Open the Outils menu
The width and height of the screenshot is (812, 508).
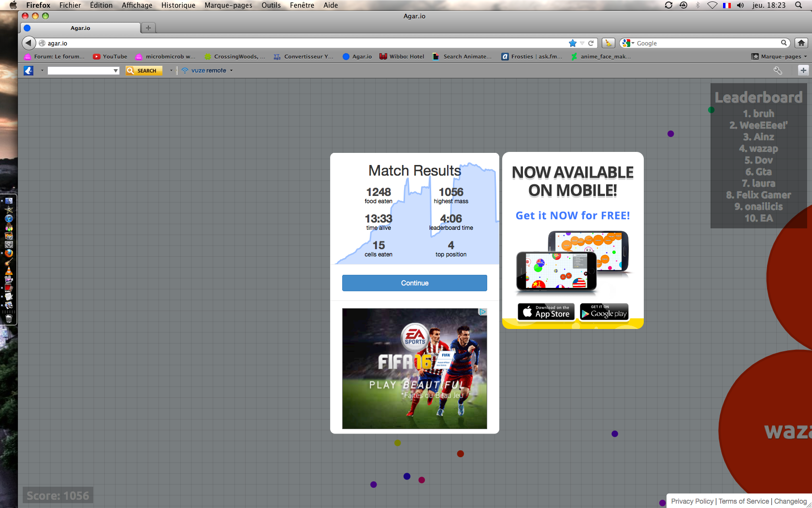click(x=271, y=5)
